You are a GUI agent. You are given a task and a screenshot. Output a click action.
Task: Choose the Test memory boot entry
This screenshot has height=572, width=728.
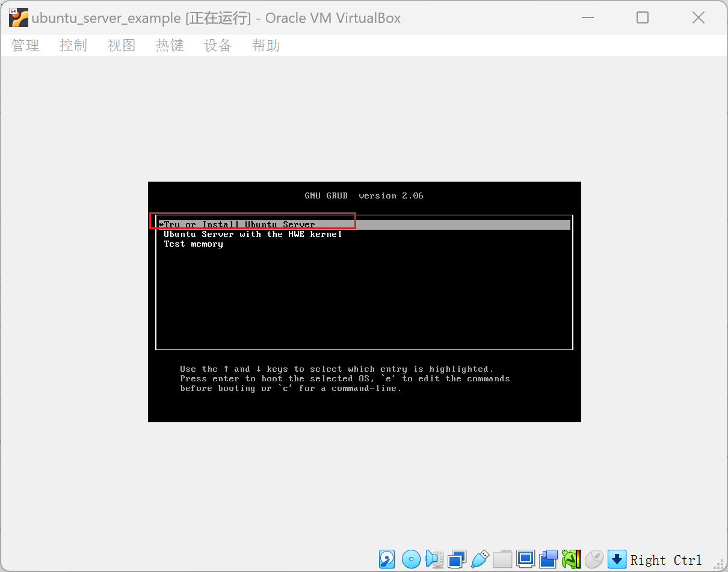[193, 244]
